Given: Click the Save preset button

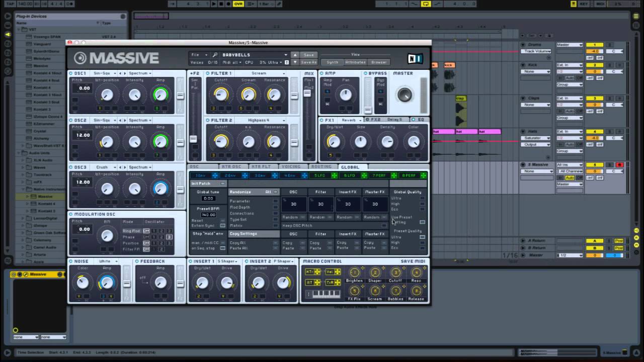Looking at the screenshot, I should click(308, 55).
